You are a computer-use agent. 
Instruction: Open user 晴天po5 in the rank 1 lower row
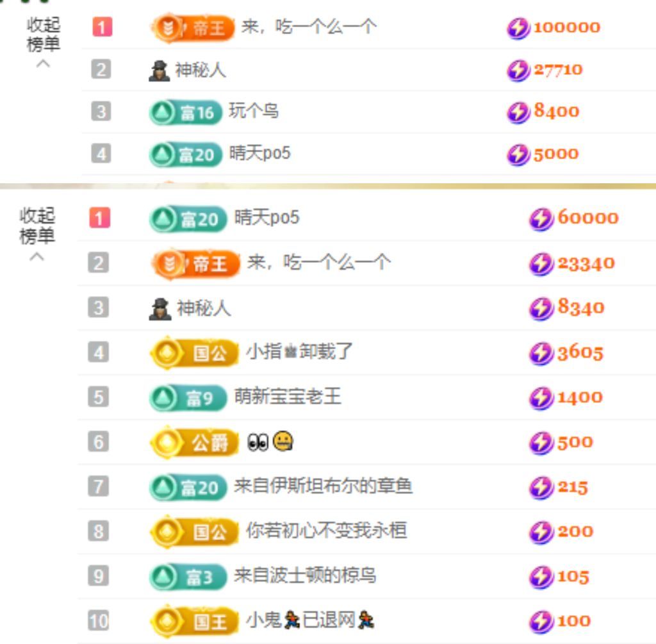[267, 218]
